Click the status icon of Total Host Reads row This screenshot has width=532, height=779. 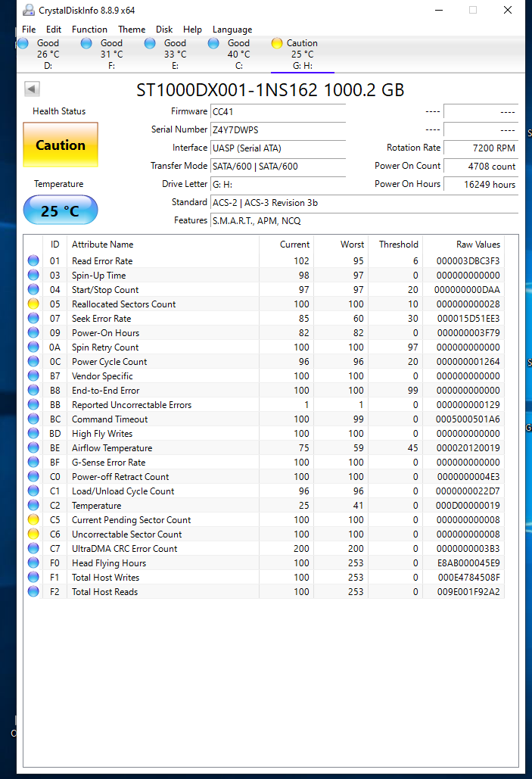(33, 592)
